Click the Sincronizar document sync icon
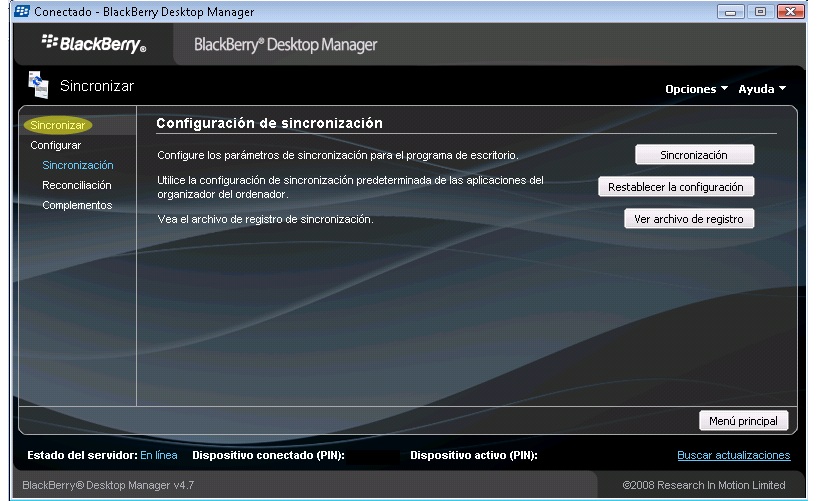This screenshot has width=819, height=501. click(38, 85)
